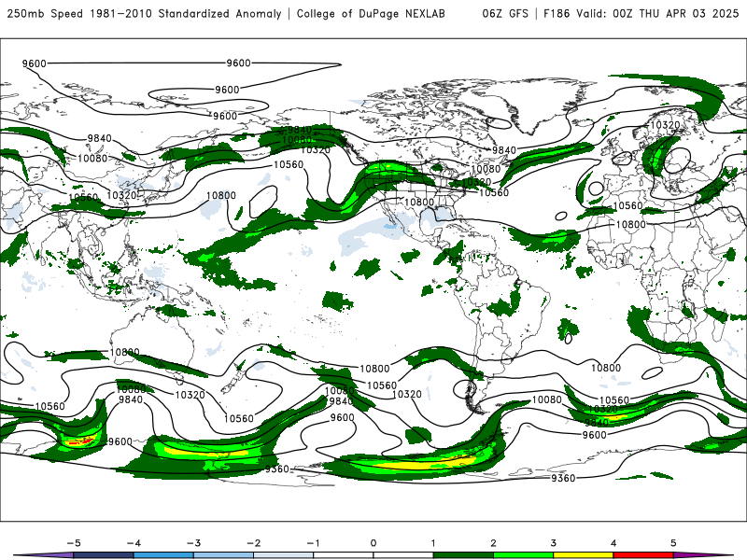Image resolution: width=747 pixels, height=560 pixels.
Task: Click the "College of DuPage NEXLAB" text
Action: pyautogui.click(x=371, y=13)
